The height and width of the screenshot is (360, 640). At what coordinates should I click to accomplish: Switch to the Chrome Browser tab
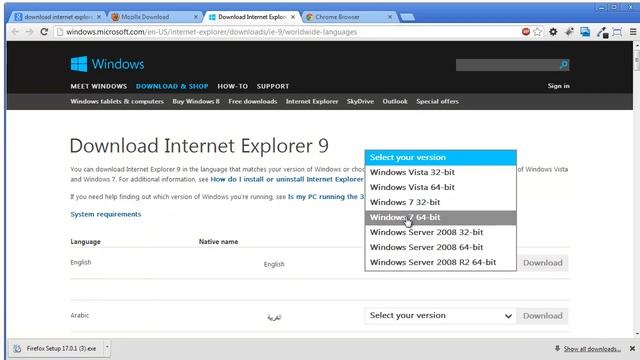coord(348,17)
